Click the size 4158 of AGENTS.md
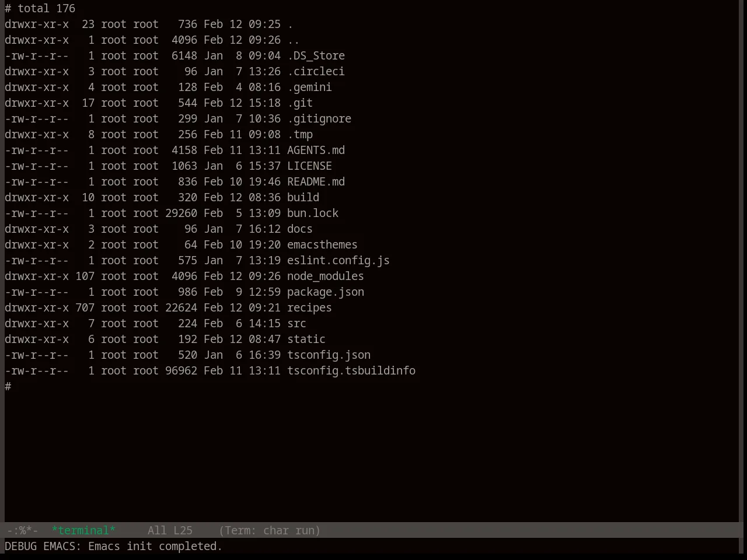The image size is (747, 560). point(184,150)
